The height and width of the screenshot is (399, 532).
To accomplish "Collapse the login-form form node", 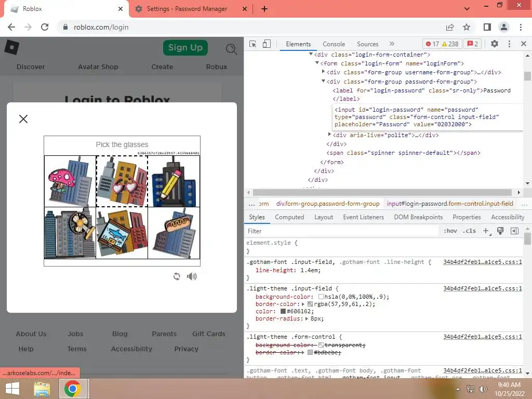I will 317,63.
